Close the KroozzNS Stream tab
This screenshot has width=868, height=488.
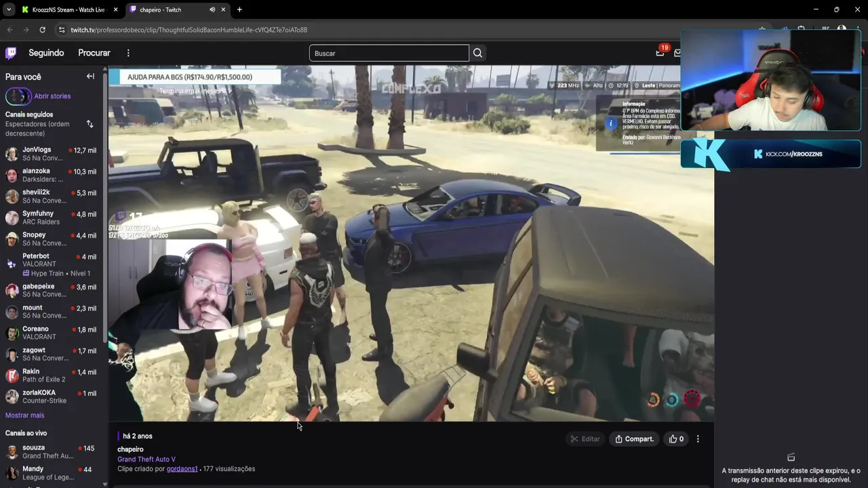[115, 9]
